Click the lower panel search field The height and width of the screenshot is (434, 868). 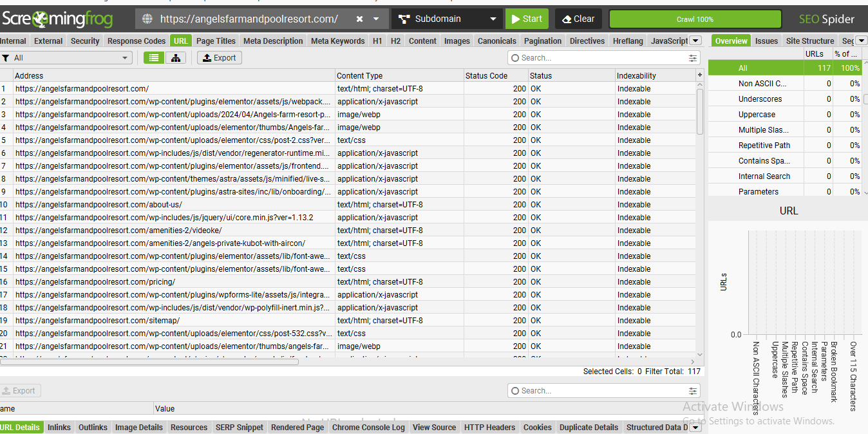(598, 391)
